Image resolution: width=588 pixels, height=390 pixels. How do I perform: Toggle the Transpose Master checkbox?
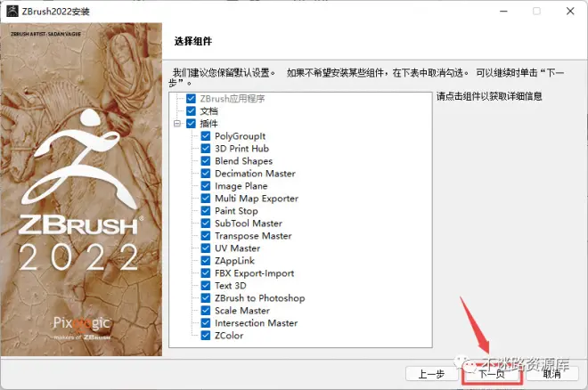point(206,235)
